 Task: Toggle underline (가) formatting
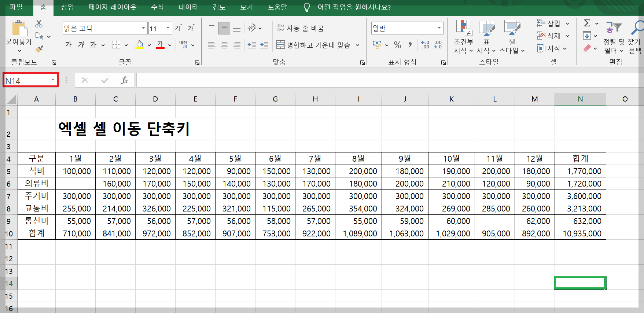coord(93,45)
